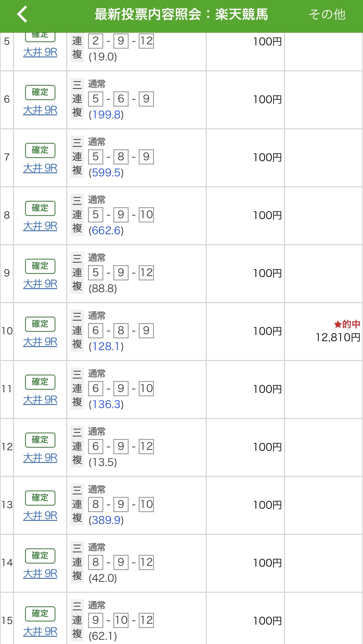Screen dimensions: 363x644
Task: Tap the back arrow in header
Action: (x=22, y=14)
